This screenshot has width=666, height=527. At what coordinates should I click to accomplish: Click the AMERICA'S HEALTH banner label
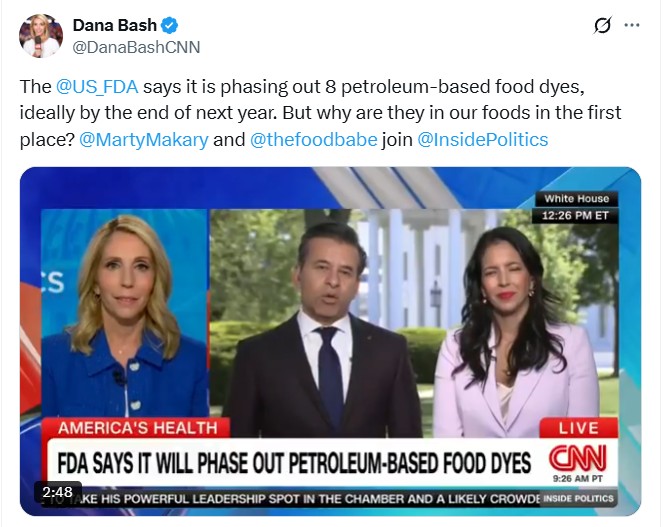point(138,428)
